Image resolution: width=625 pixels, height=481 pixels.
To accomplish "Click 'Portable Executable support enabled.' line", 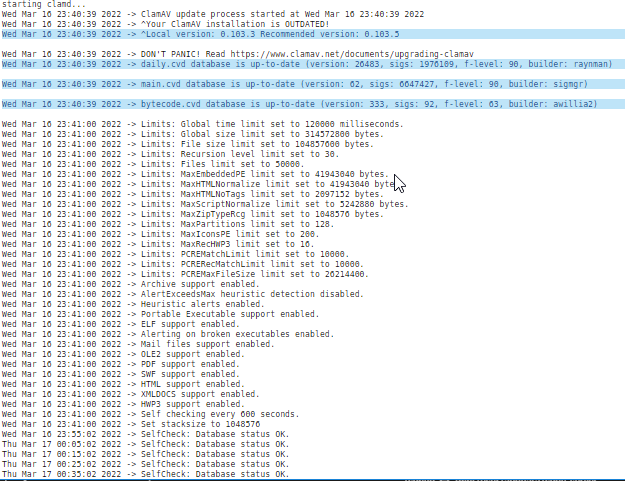I will pyautogui.click(x=160, y=314).
